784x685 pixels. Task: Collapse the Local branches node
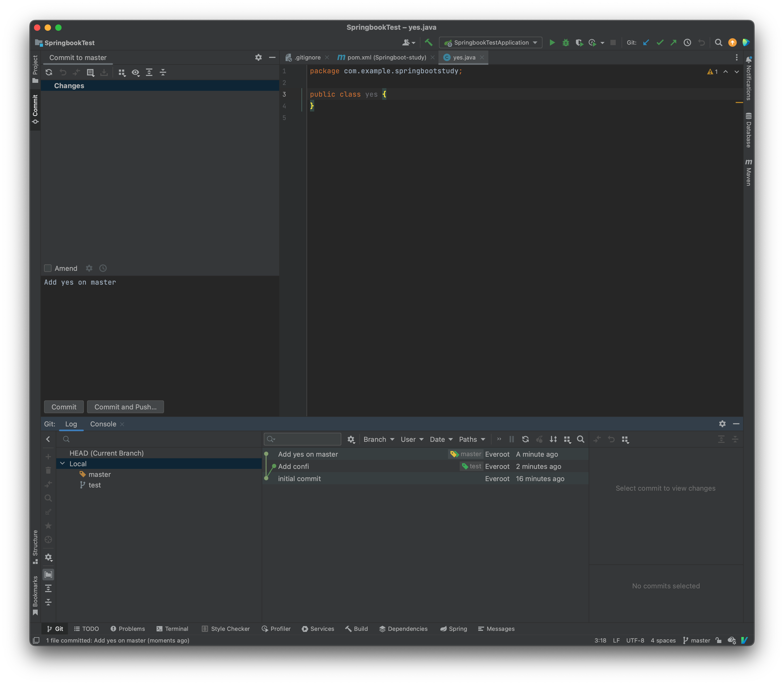(x=62, y=463)
